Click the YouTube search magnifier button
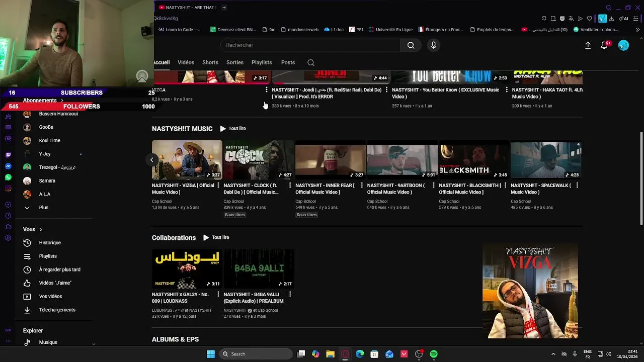The image size is (644, 362). [411, 45]
